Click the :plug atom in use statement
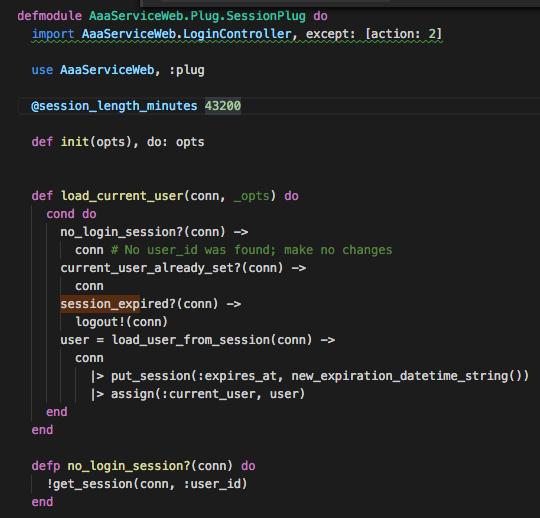This screenshot has height=518, width=540. [x=186, y=70]
